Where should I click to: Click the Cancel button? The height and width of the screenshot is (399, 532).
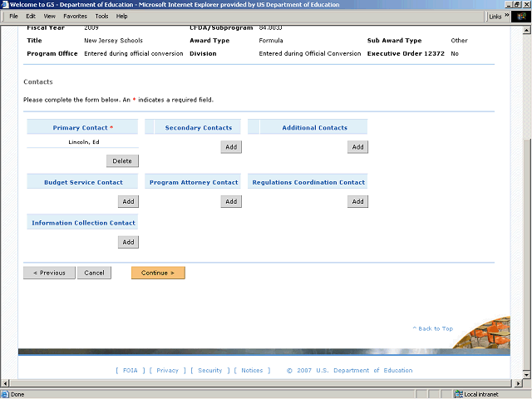tap(94, 273)
